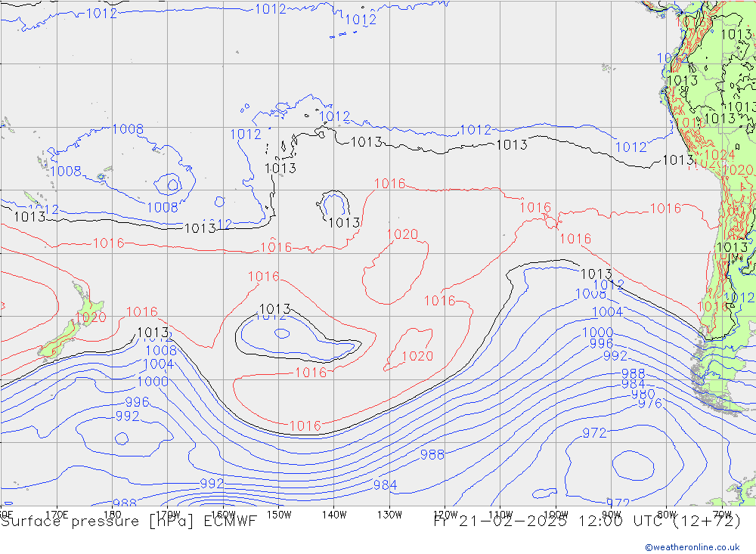Viewport: 756px width, 554px height.
Task: Click the blue 976 isobar label
Action: click(x=650, y=403)
